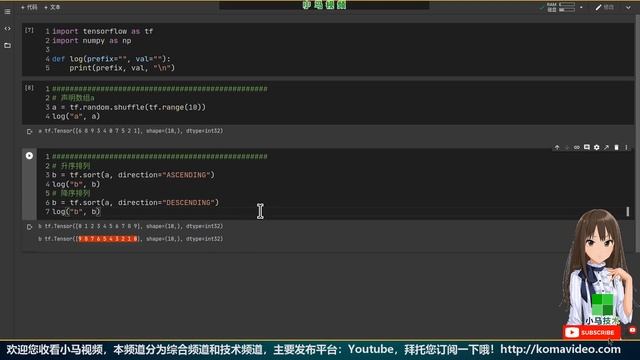Click the 'log("b", b)' on line 4
The width and height of the screenshot is (640, 360).
click(x=76, y=184)
